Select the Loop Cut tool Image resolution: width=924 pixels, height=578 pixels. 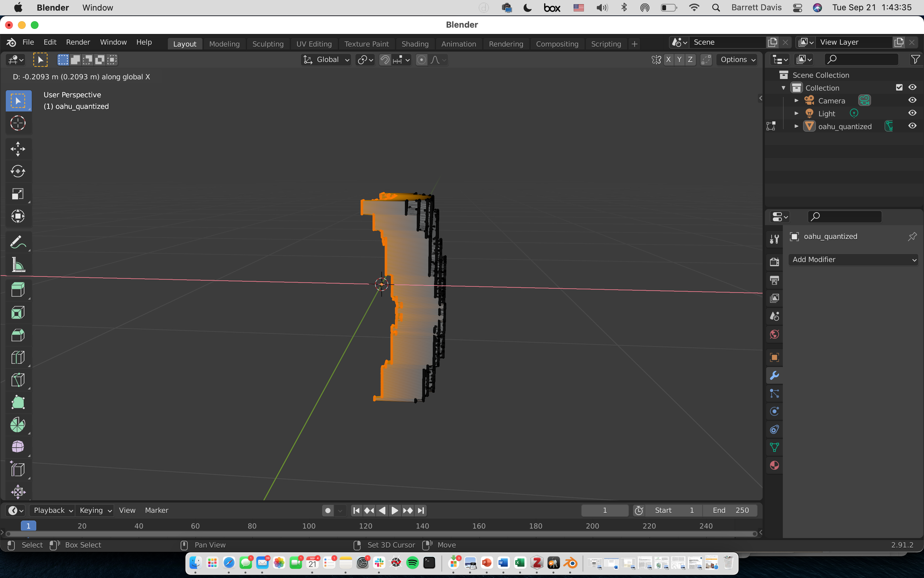tap(18, 358)
